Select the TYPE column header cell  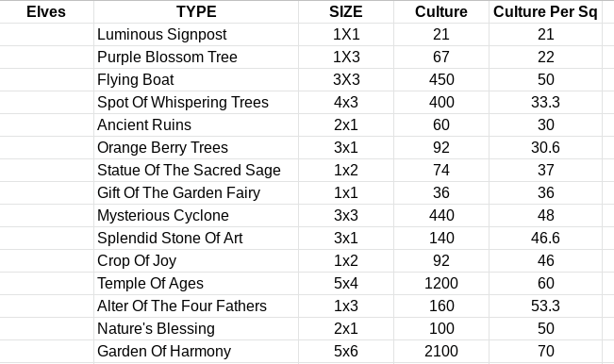(196, 11)
